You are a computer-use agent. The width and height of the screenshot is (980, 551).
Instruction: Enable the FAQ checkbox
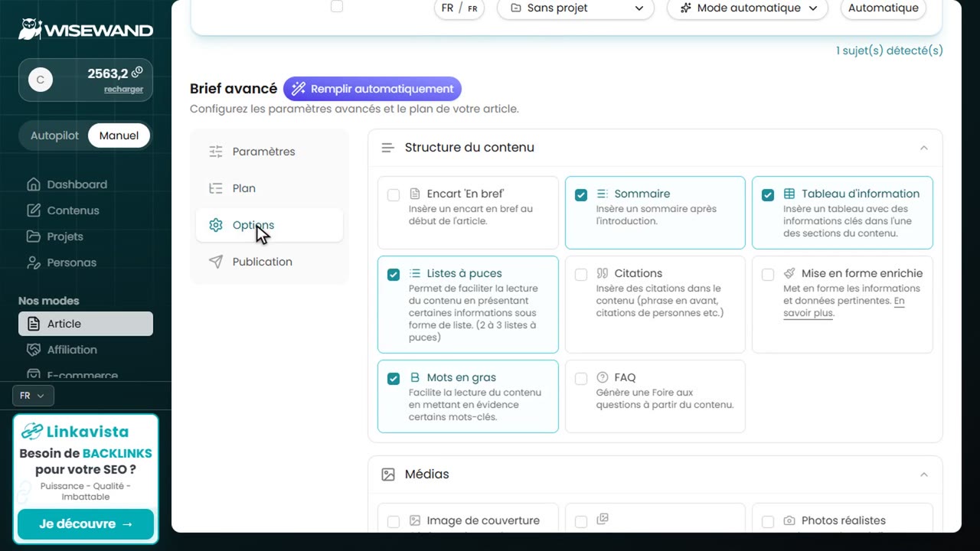point(581,379)
